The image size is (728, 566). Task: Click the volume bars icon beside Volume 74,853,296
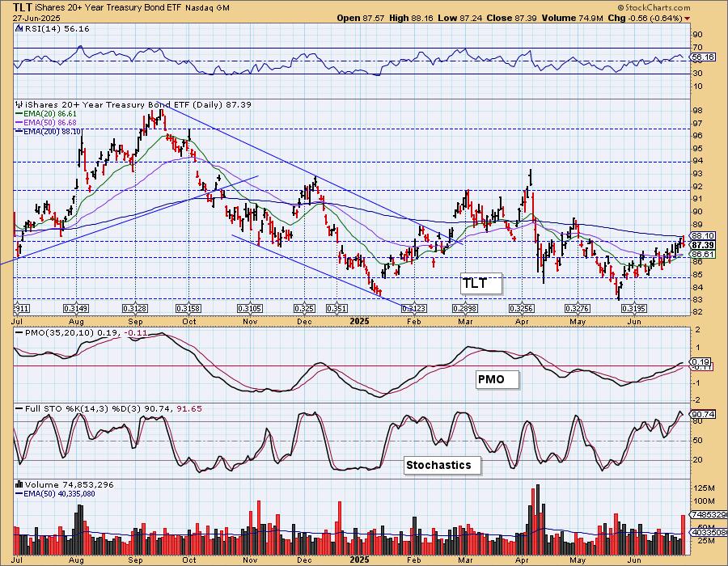pyautogui.click(x=19, y=485)
